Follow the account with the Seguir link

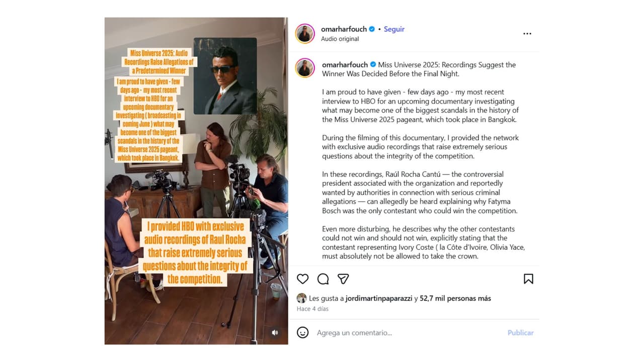(x=394, y=29)
